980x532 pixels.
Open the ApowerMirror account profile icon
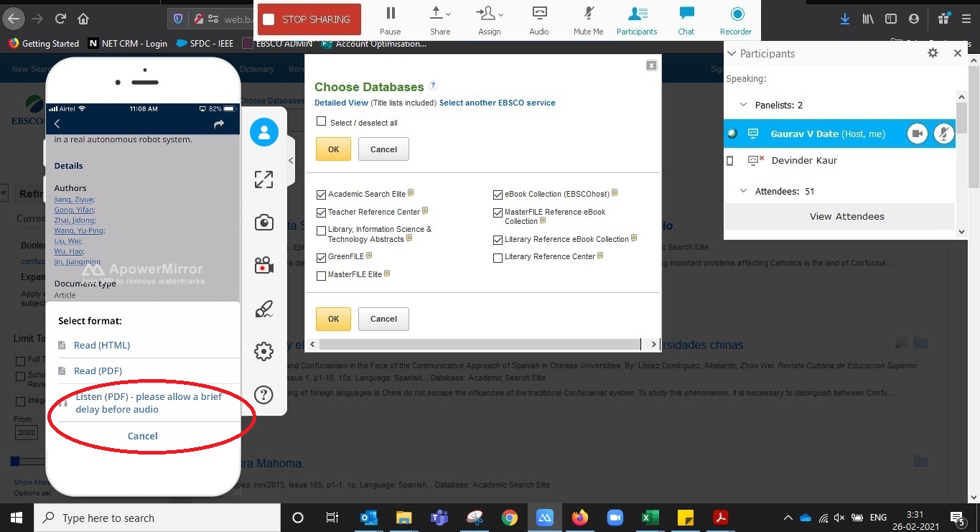263,133
